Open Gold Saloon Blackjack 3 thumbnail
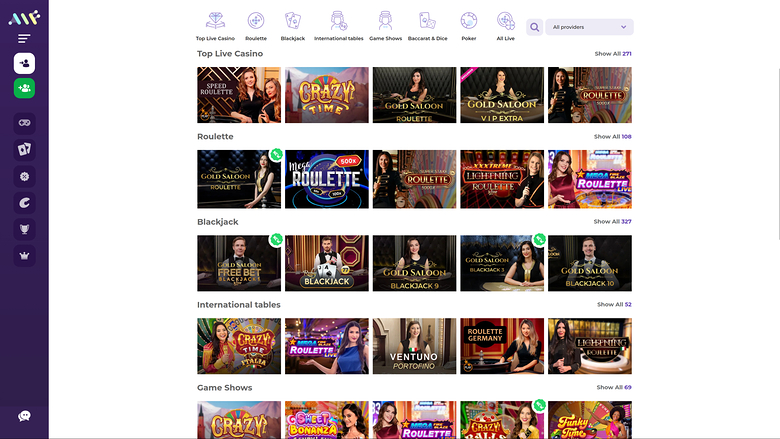Image resolution: width=780 pixels, height=439 pixels. tap(502, 263)
